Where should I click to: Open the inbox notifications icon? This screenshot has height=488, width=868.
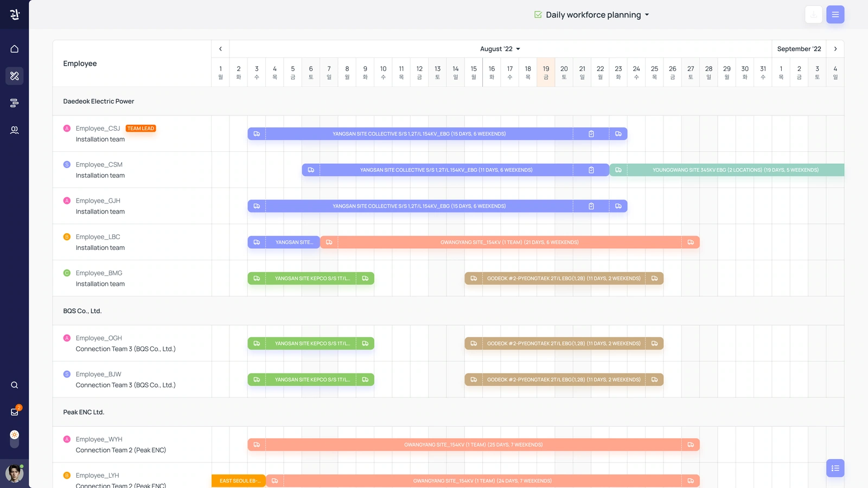(x=15, y=412)
